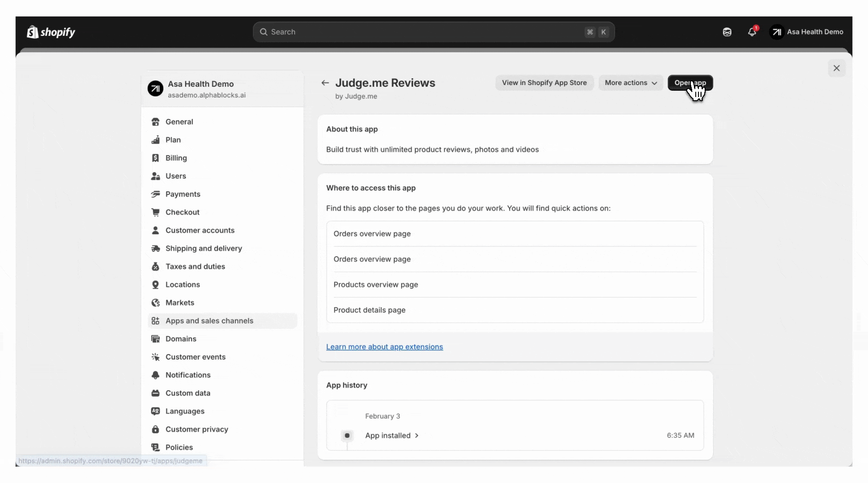Click the first Orders overview page row
Viewport: 868px width, 483px height.
[x=515, y=233]
